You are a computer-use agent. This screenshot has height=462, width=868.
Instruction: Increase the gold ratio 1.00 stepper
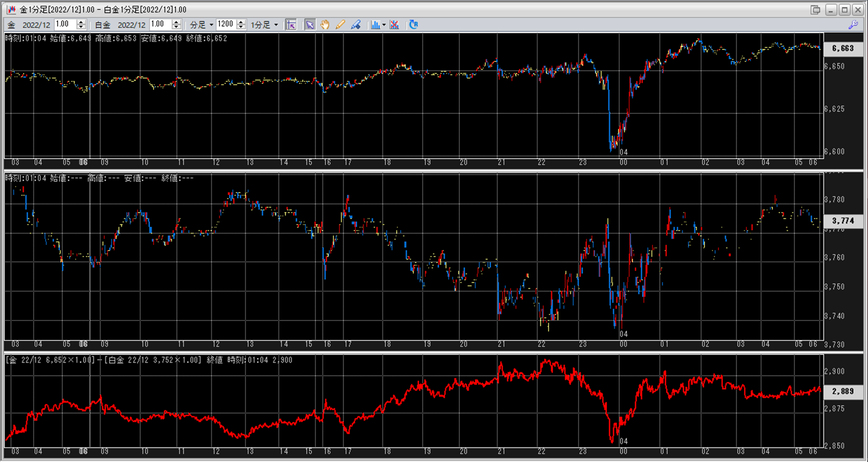(x=81, y=22)
